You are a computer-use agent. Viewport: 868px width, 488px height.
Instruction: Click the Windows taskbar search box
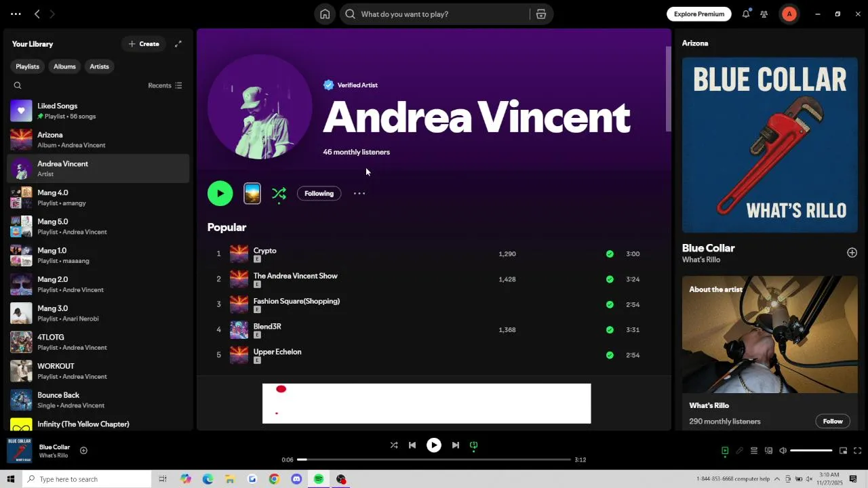click(86, 479)
